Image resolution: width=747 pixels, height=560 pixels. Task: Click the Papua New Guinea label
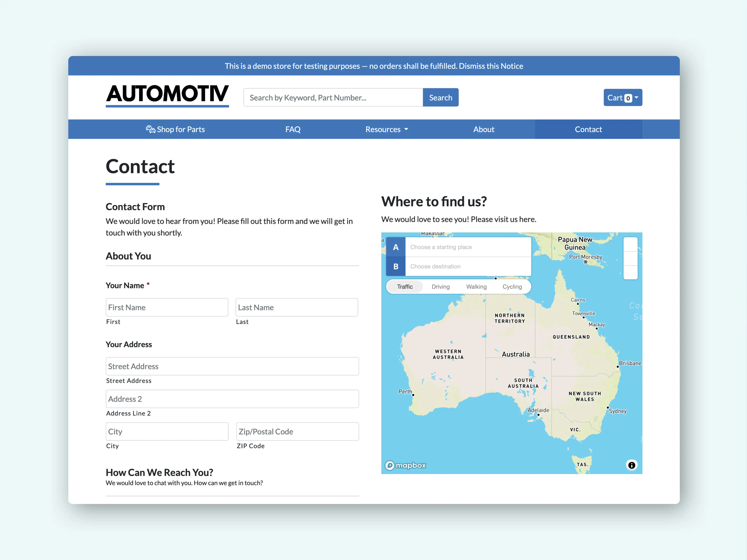click(575, 243)
